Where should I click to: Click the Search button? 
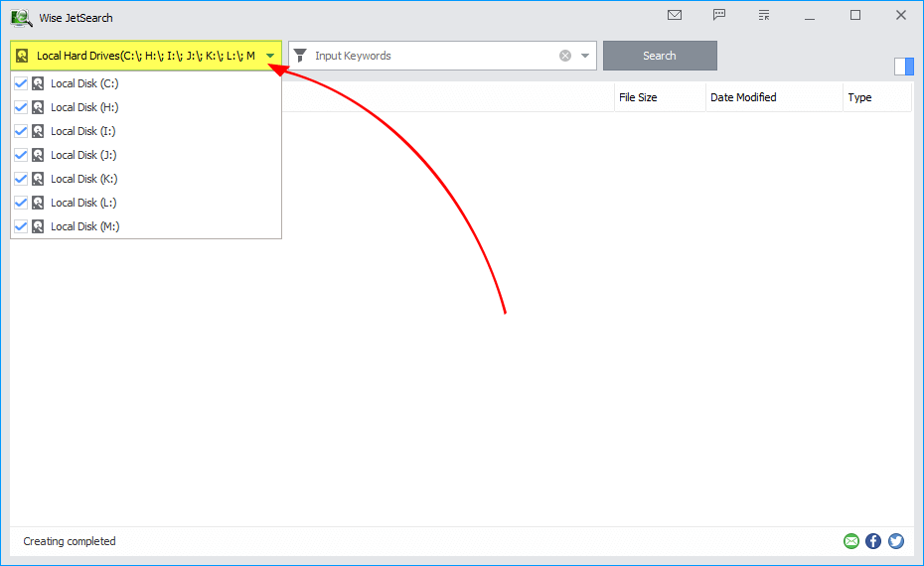click(x=660, y=56)
